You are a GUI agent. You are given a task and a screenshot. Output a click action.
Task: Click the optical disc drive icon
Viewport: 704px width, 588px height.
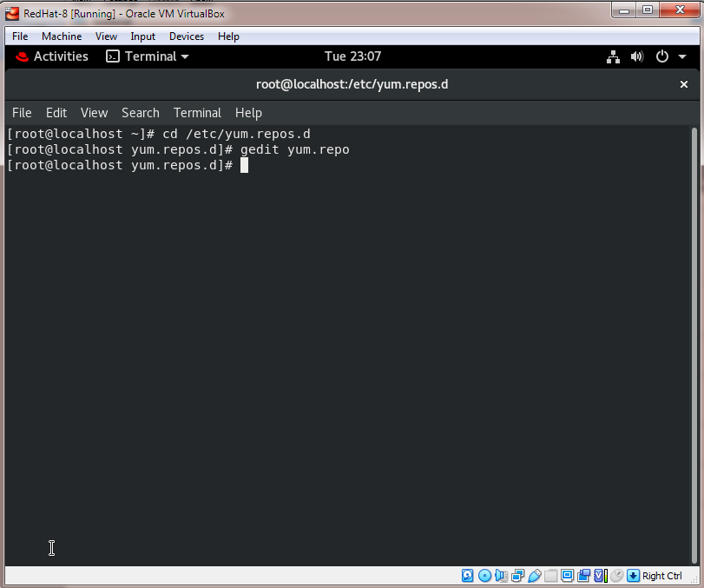[484, 576]
